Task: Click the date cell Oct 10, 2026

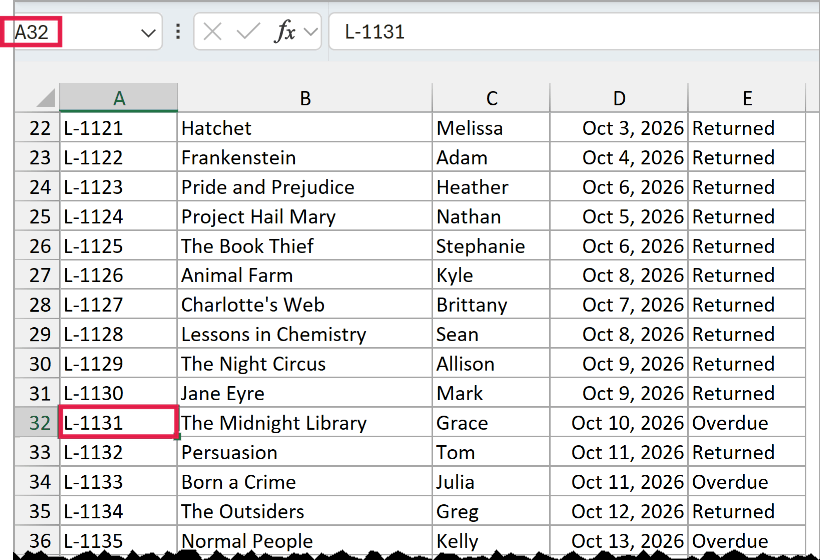Action: click(x=619, y=422)
